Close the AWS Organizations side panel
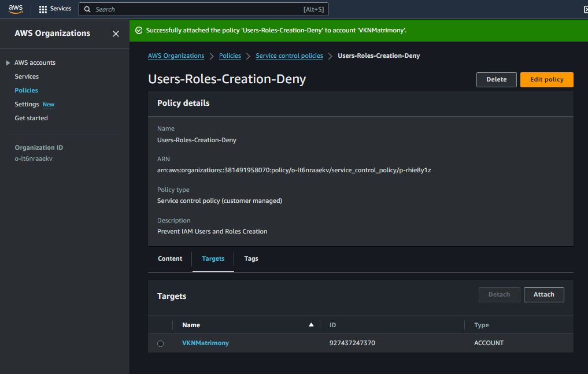This screenshot has height=374, width=588. (116, 34)
